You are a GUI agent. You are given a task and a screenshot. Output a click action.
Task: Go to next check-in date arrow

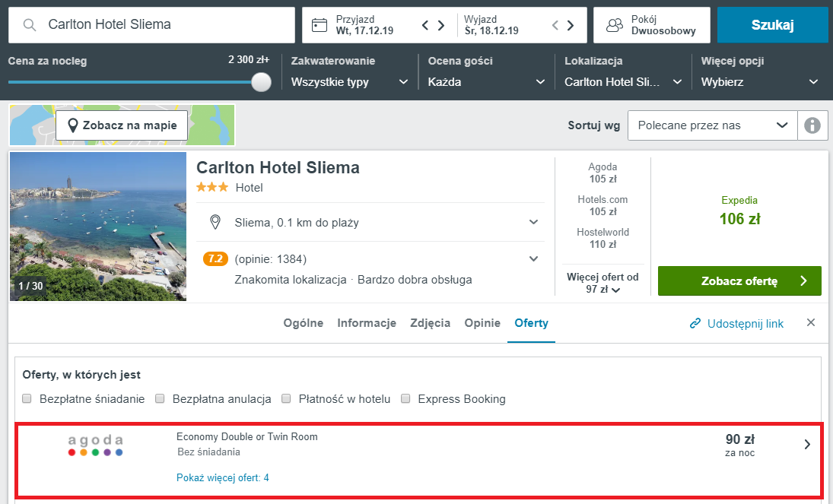click(441, 25)
